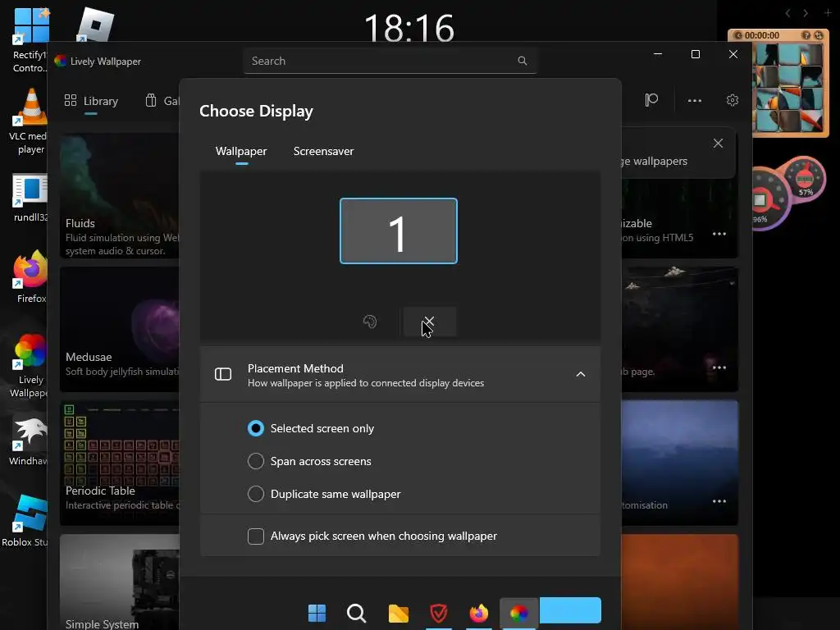Open the Library tab
Viewport: 840px width, 630px height.
click(91, 101)
